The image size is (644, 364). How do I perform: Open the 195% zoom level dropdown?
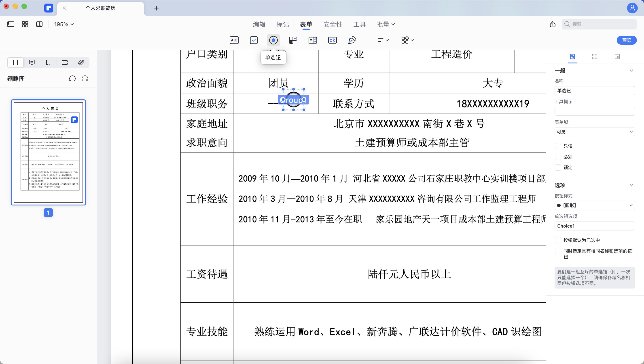click(x=64, y=24)
